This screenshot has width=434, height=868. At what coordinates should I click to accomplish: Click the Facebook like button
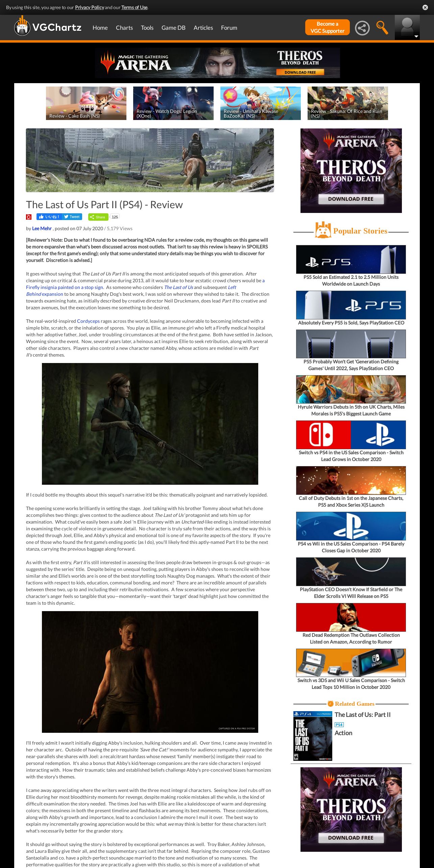point(49,217)
